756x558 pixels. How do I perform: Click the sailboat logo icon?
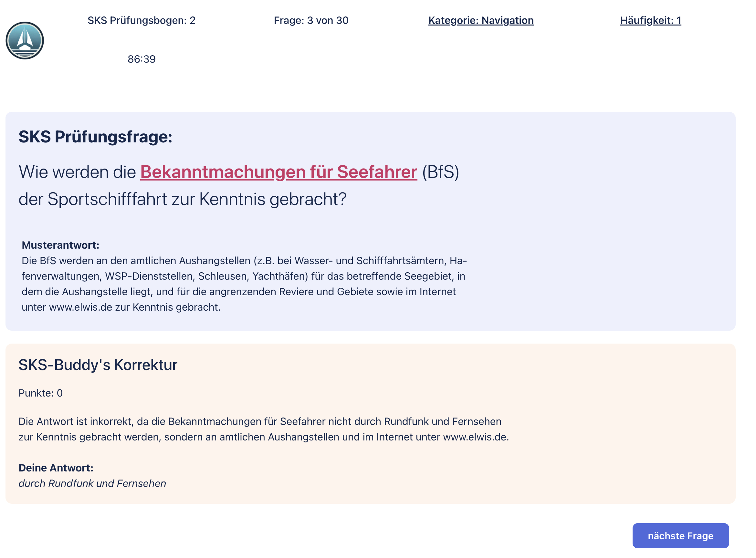(x=25, y=41)
